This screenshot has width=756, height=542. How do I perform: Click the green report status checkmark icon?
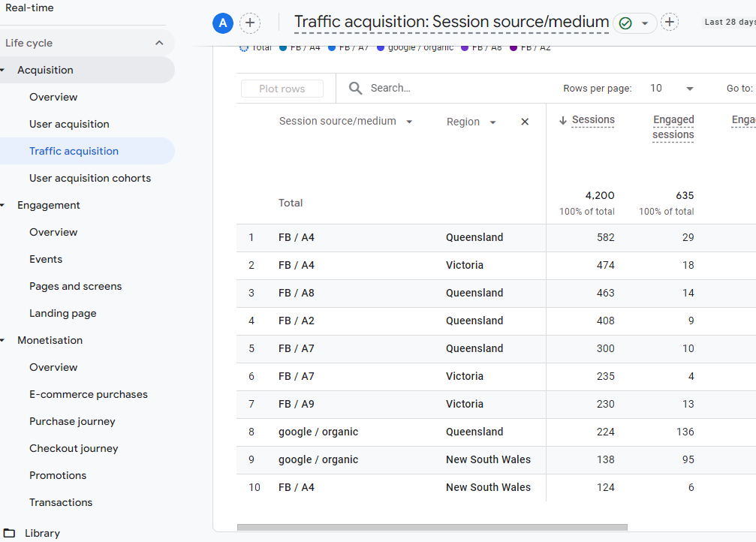click(x=625, y=23)
